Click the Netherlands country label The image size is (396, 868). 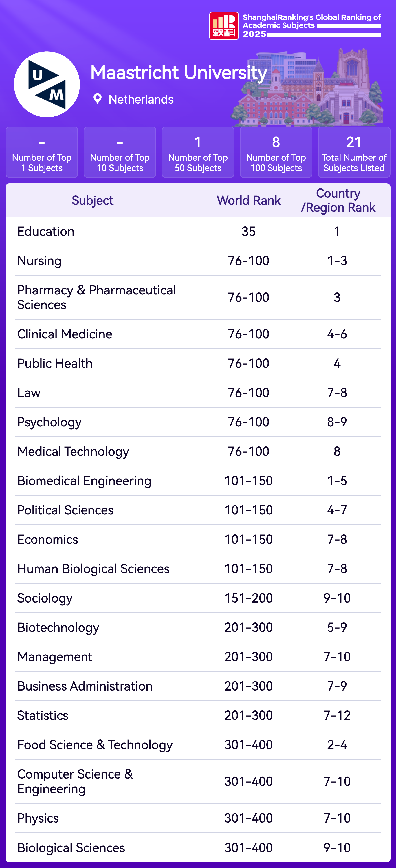pos(141,99)
